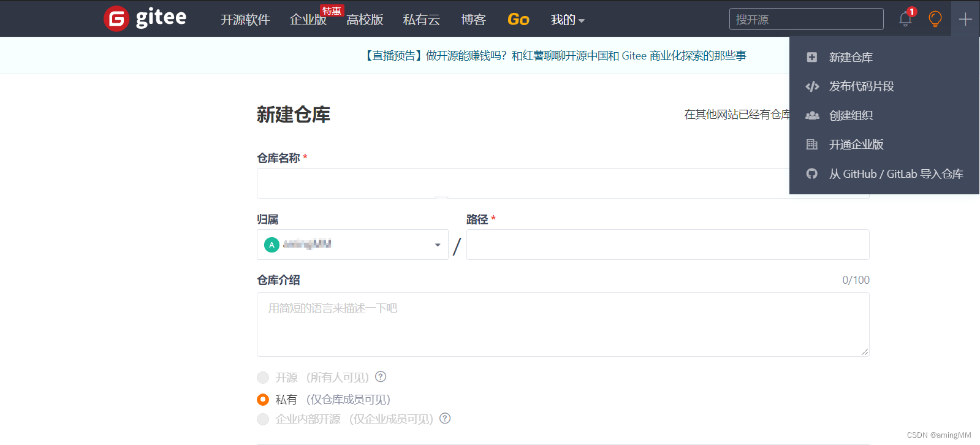Click the 仓库介绍 textarea resize handle
The height and width of the screenshot is (445, 980).
pos(865,352)
